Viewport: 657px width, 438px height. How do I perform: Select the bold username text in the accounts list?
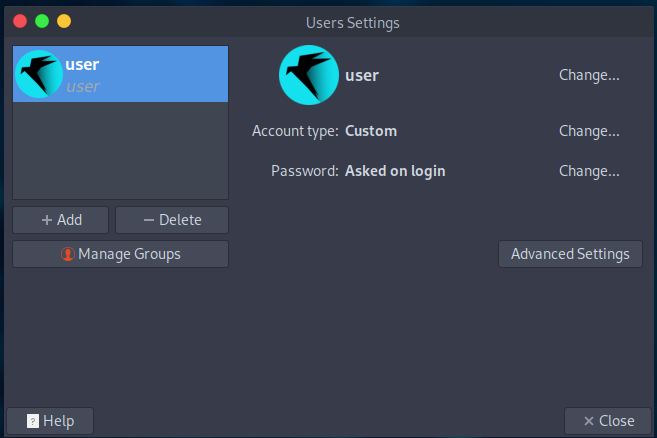(x=82, y=65)
